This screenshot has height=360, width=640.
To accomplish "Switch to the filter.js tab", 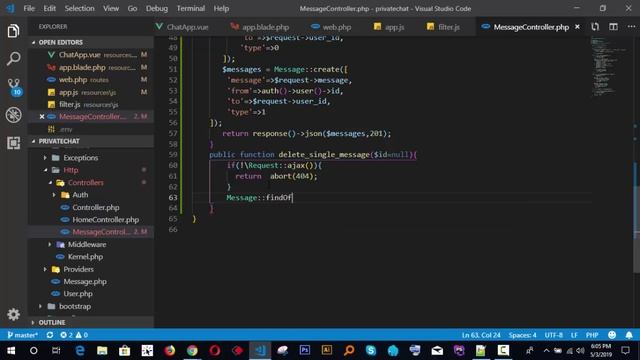I will (x=443, y=27).
